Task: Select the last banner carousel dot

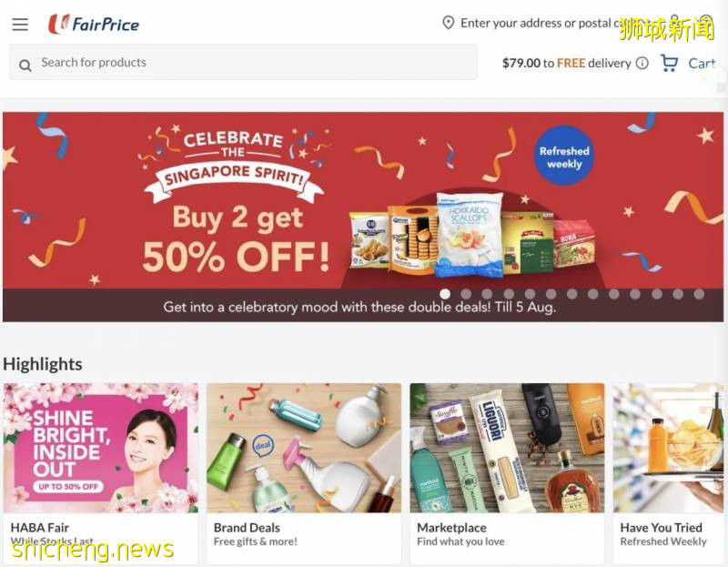Action: [x=699, y=294]
